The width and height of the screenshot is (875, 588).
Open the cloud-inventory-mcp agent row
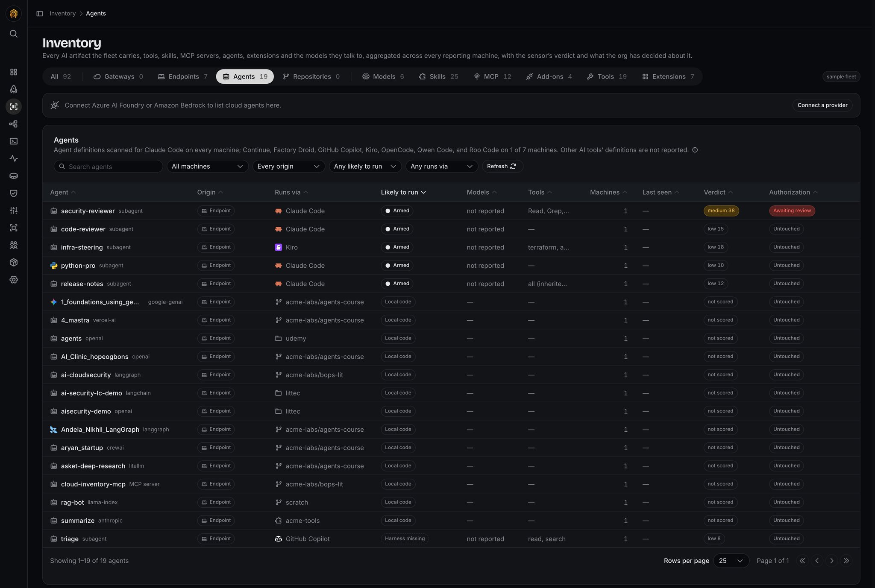point(451,484)
